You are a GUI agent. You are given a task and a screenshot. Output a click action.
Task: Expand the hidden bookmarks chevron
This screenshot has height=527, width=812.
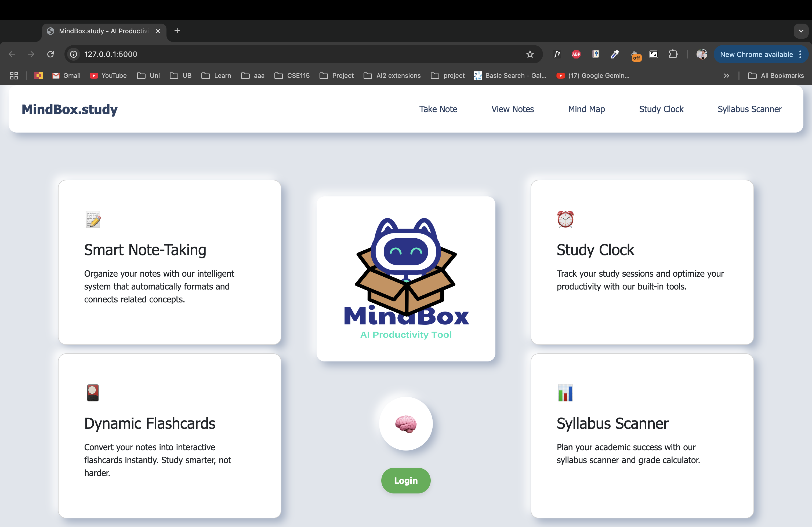tap(726, 76)
